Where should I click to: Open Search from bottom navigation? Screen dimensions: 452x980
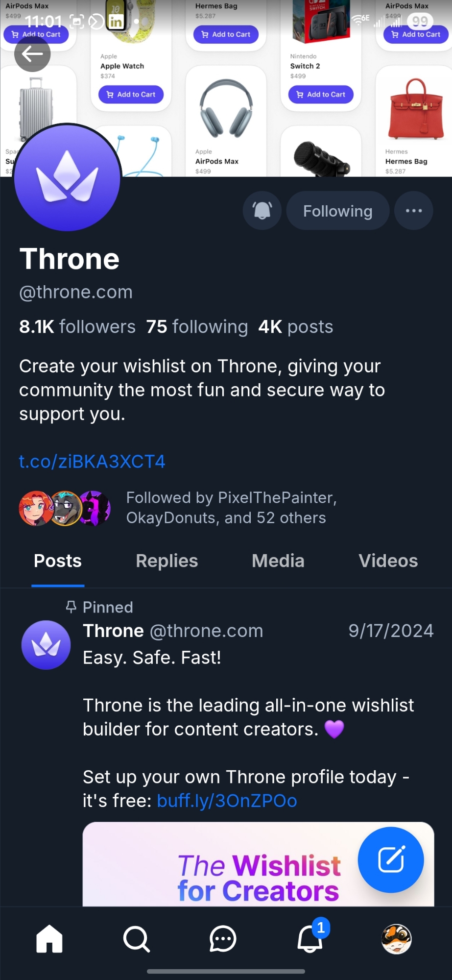tap(136, 939)
